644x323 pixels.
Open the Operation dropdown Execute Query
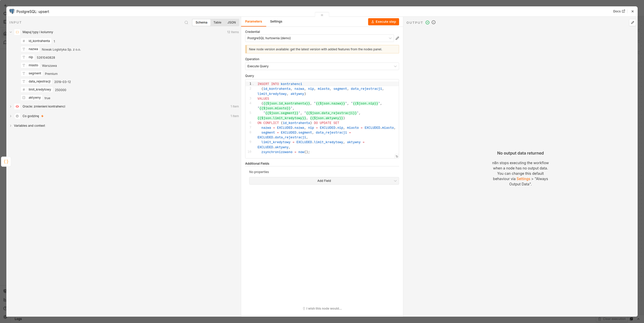pyautogui.click(x=322, y=66)
